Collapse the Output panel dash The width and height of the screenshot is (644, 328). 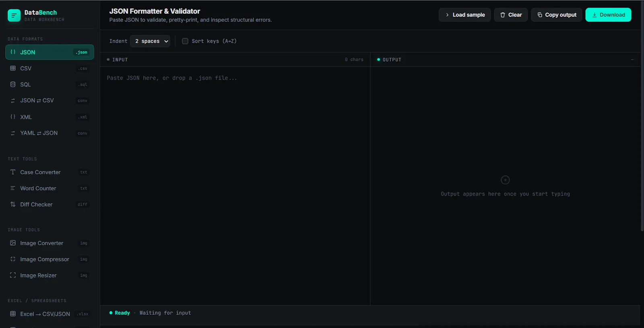(632, 60)
